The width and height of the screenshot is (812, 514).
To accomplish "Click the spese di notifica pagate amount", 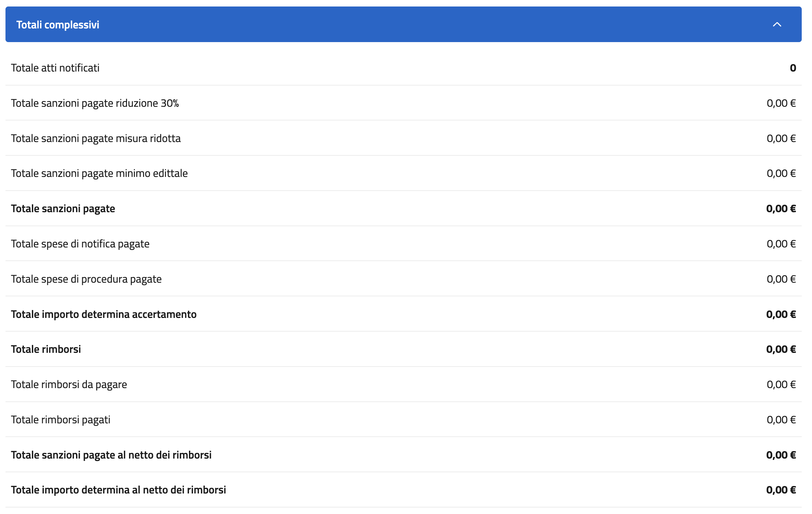I will click(x=781, y=244).
